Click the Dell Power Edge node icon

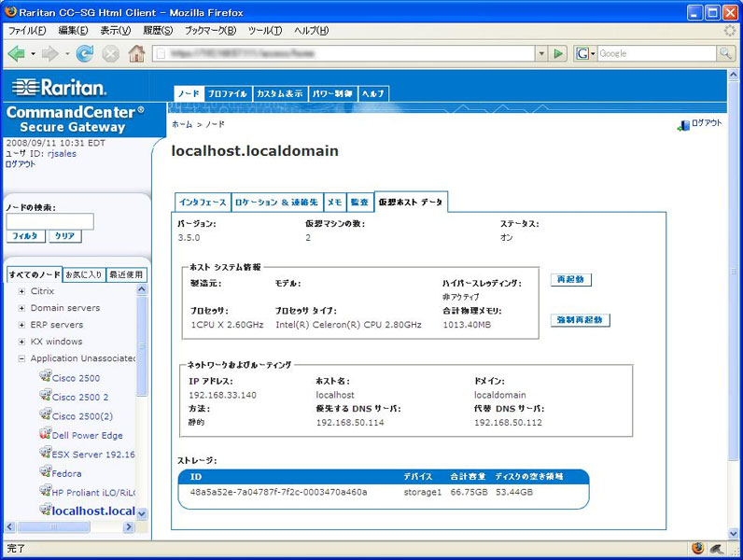[45, 433]
